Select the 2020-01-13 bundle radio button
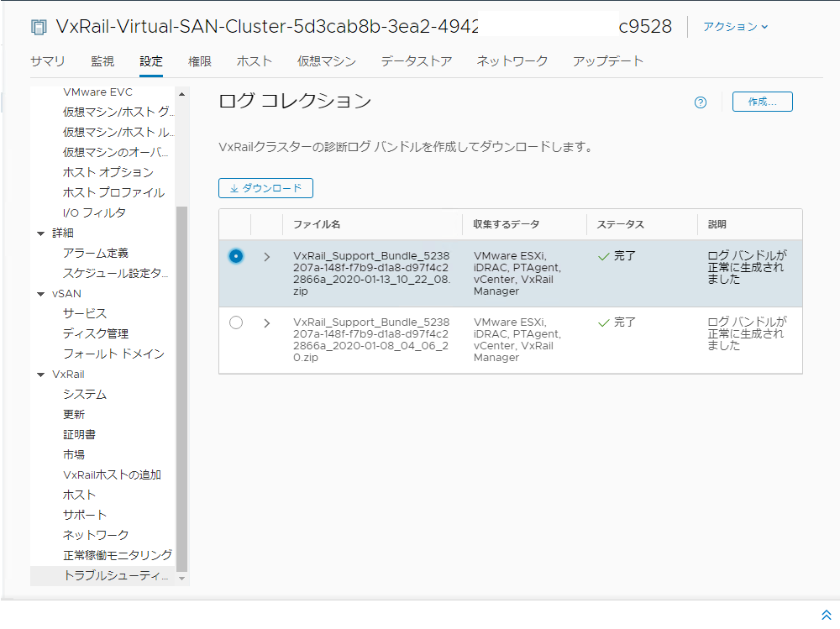The image size is (840, 629). pyautogui.click(x=236, y=256)
